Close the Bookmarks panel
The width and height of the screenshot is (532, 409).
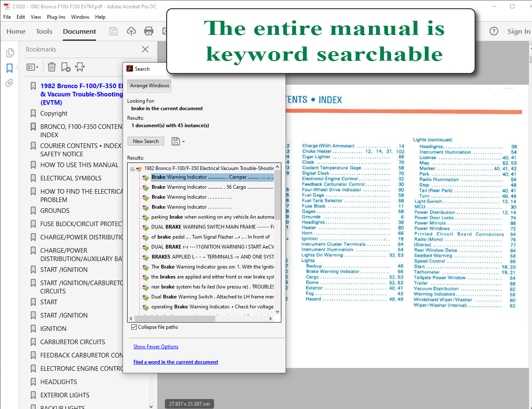pos(145,49)
